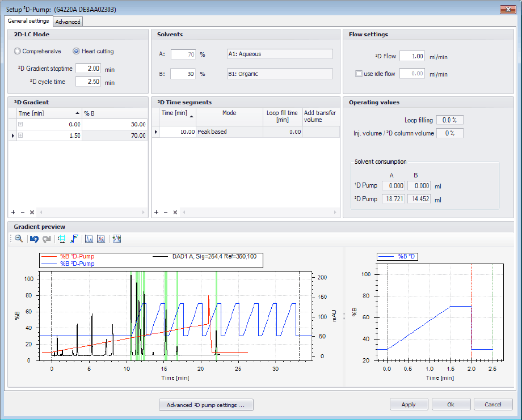The image size is (522, 420).
Task: Add a row to ²D Gradient table
Action: (x=13, y=212)
